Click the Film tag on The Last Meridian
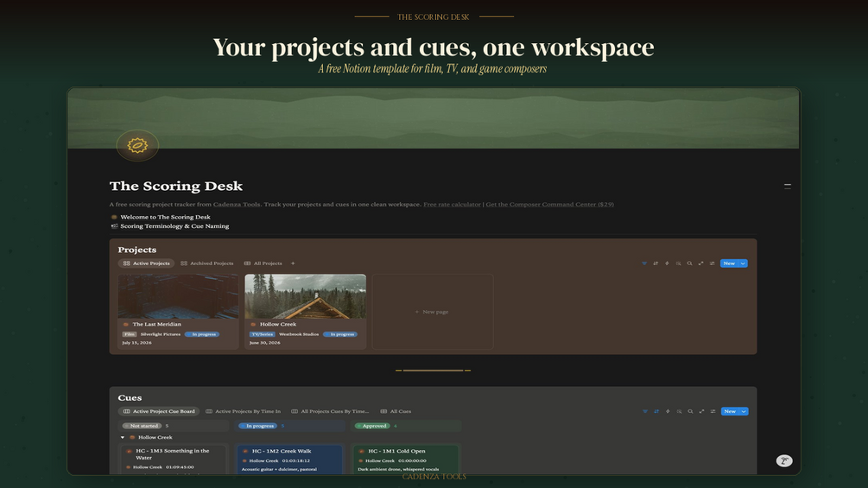 [130, 334]
